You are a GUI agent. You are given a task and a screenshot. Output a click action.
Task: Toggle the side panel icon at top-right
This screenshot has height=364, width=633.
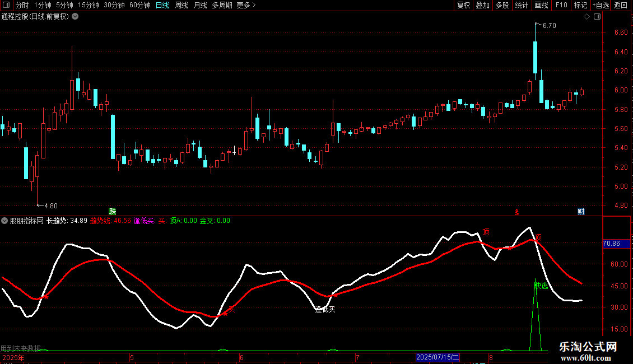pyautogui.click(x=597, y=17)
